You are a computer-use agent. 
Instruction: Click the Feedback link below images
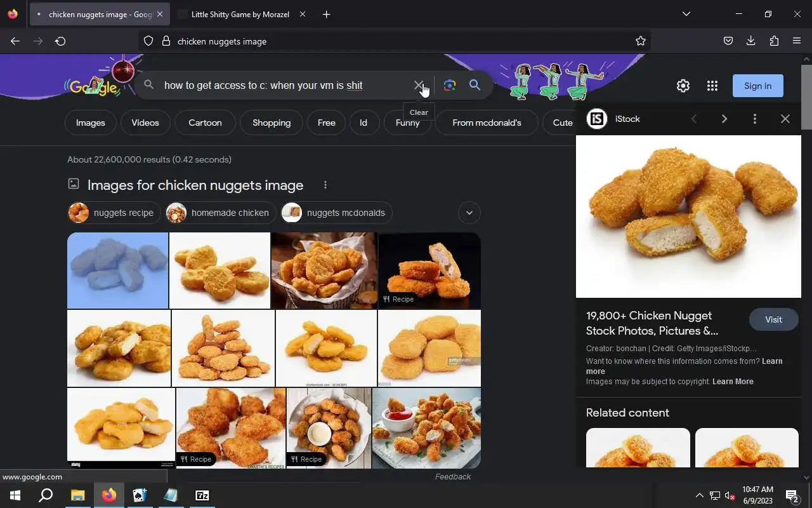point(453,477)
